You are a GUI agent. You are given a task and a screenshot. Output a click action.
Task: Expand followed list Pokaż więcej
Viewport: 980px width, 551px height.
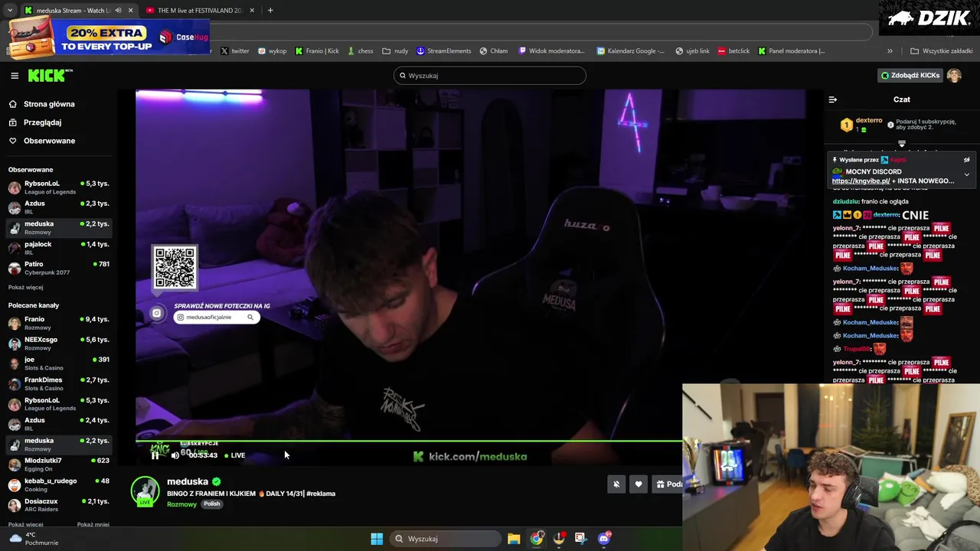25,287
